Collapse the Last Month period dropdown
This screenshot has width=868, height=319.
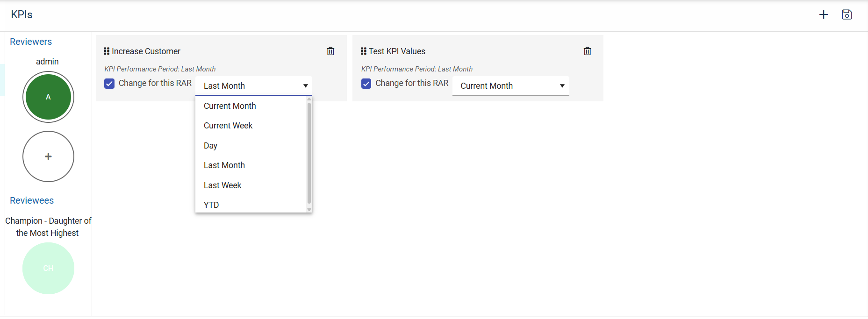tap(254, 86)
